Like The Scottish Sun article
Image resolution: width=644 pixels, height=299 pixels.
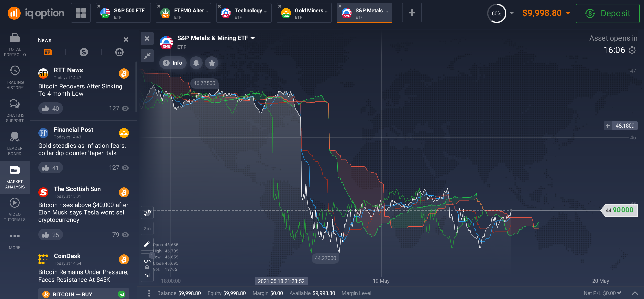coord(50,235)
